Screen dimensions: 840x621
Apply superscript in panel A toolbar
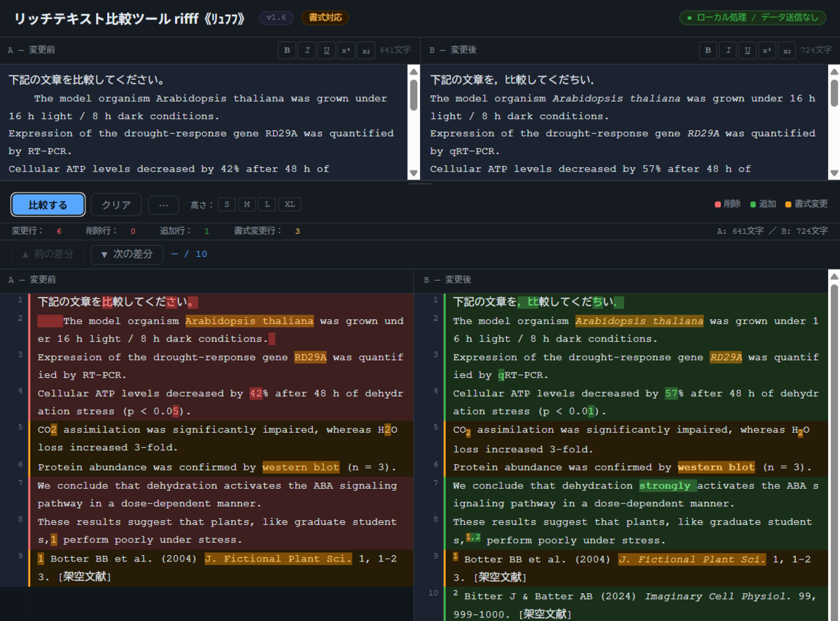click(346, 50)
